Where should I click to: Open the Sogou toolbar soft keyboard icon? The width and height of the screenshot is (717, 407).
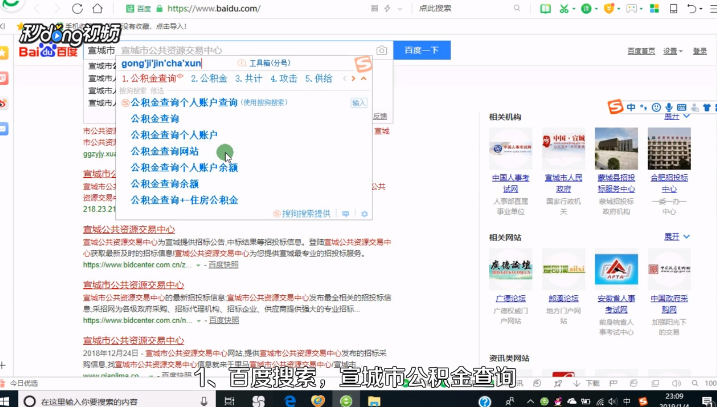pos(681,107)
